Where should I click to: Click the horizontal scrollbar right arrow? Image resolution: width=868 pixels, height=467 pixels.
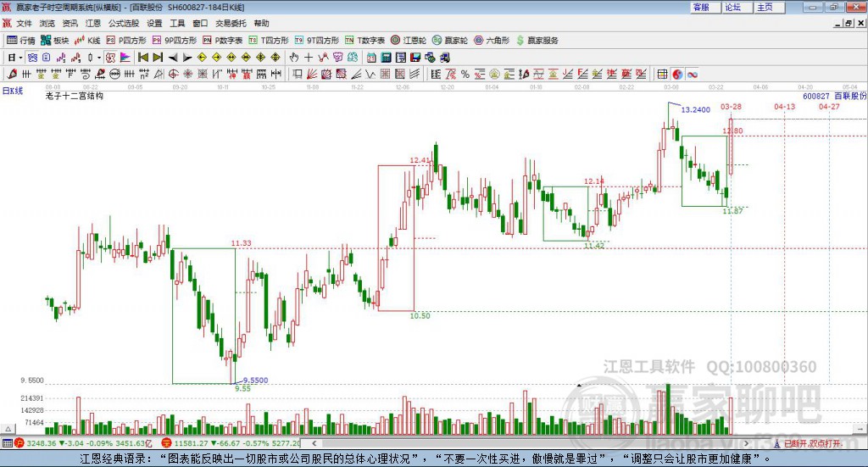coord(746,442)
